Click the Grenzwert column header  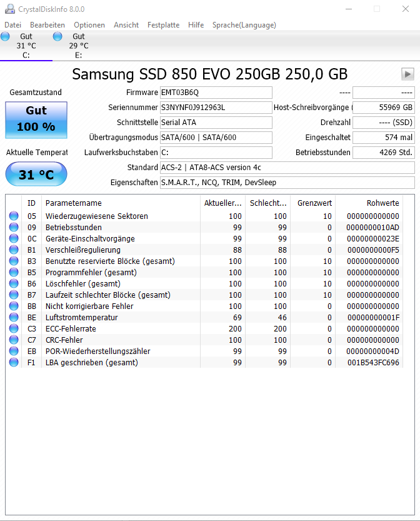(313, 203)
